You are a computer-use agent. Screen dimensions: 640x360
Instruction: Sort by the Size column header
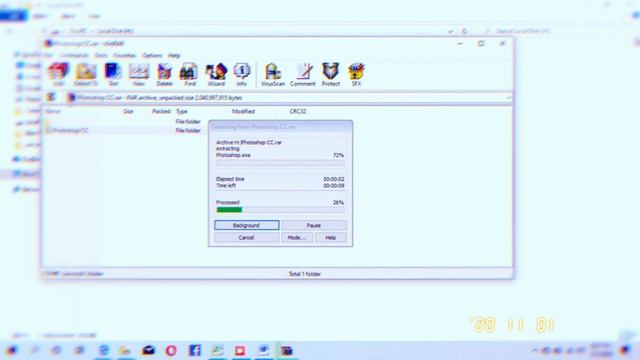click(128, 111)
